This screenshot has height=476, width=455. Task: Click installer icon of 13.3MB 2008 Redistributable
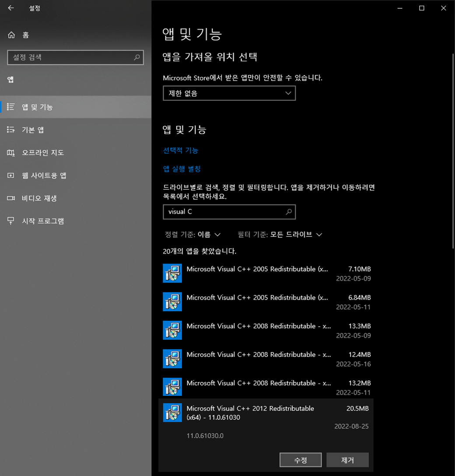point(172,330)
